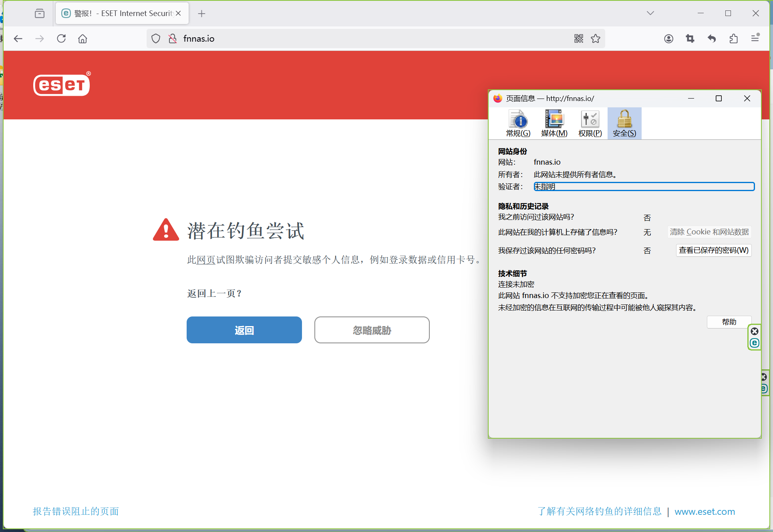Click the Firefox logo in Page Info title bar
Screen dimensions: 773x532
click(x=497, y=98)
